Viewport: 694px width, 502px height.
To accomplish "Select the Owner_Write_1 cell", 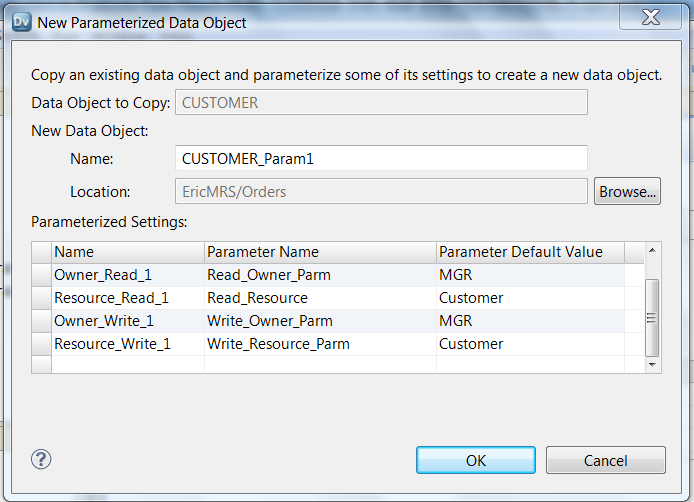I will (128, 321).
